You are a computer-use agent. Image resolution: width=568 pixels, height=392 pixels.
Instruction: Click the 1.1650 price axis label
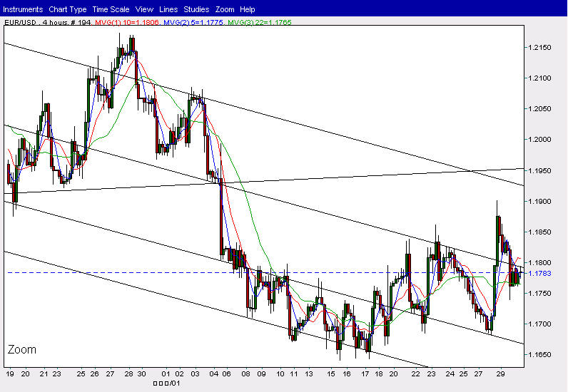point(539,355)
